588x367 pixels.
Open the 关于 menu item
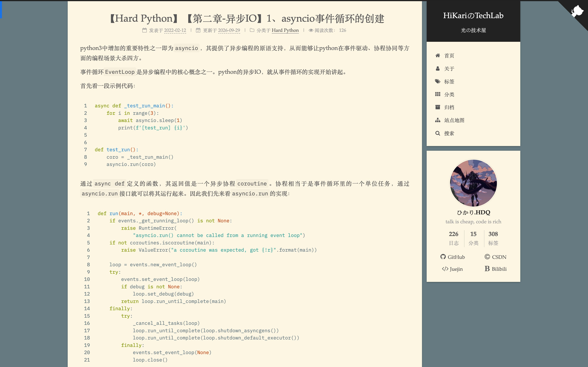pos(449,69)
